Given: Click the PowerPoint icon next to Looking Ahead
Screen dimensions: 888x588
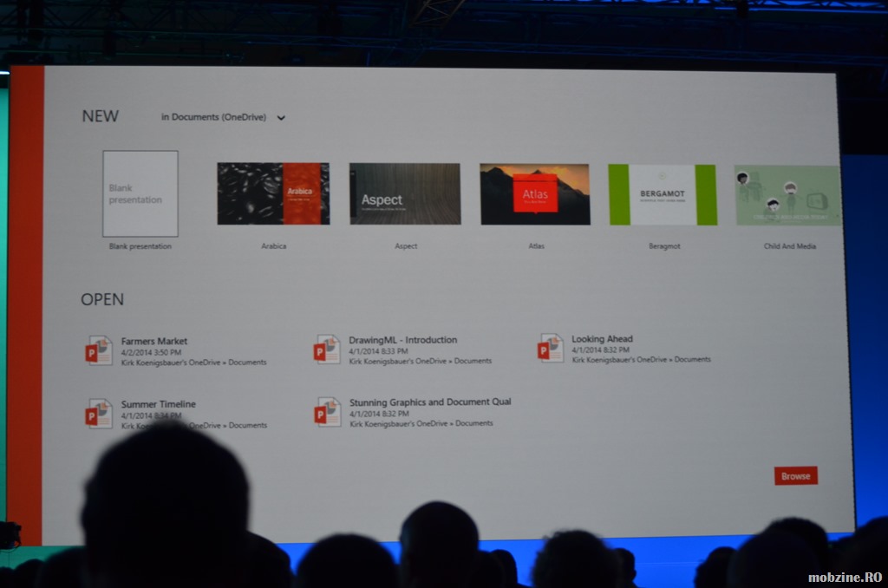Looking at the screenshot, I should [550, 348].
